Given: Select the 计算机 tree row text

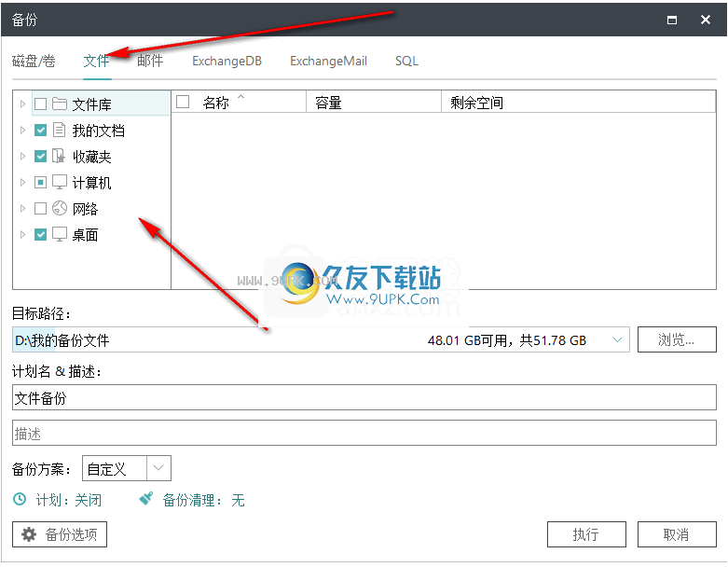Looking at the screenshot, I should [92, 183].
